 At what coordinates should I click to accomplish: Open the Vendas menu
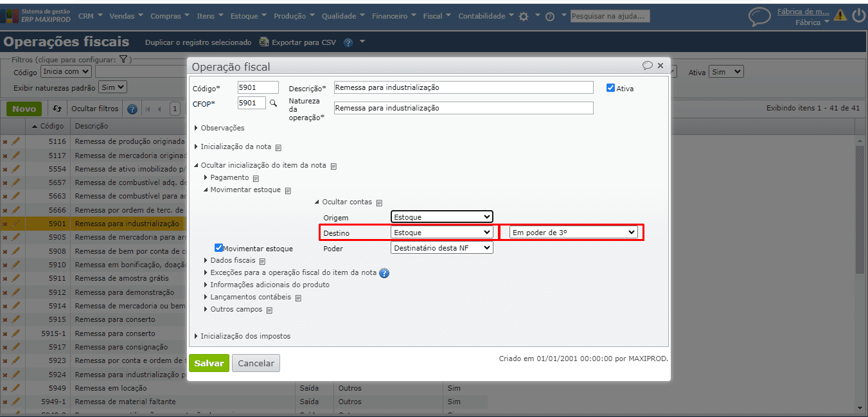click(127, 16)
